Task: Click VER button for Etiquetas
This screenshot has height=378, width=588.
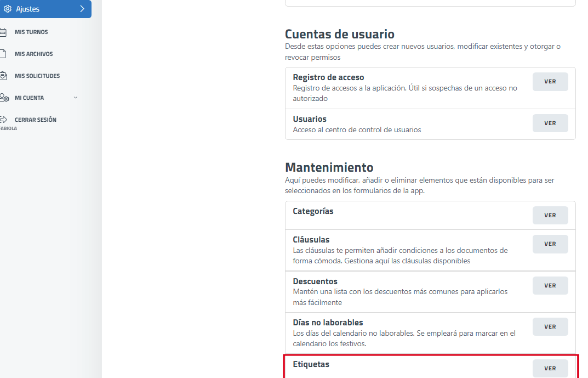Action: 550,368
